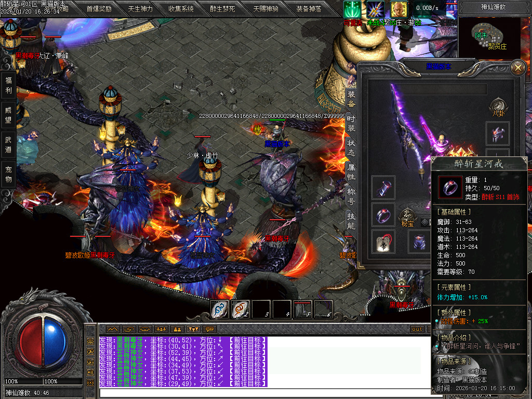Open the 属性 (attributes) tab
Screen dimensions: 532x399
351,171
